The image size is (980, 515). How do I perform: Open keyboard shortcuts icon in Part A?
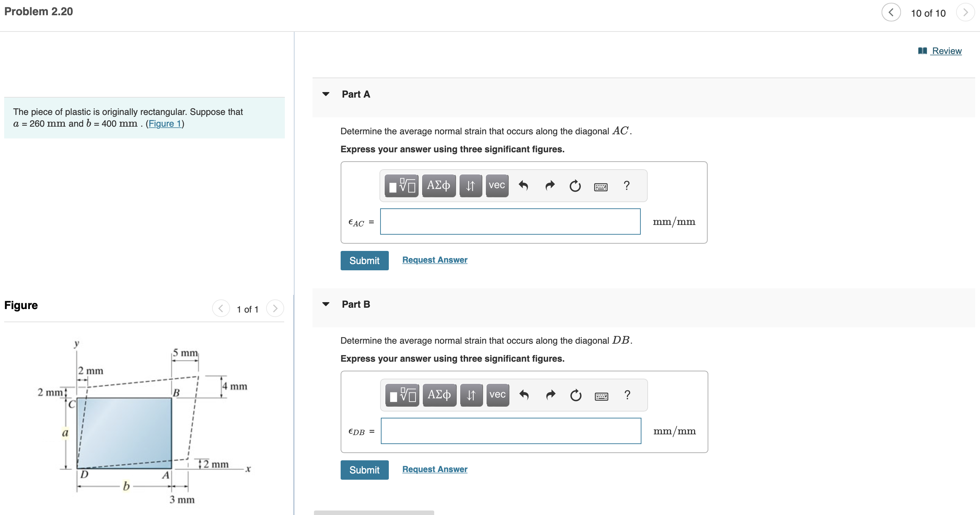tap(601, 187)
